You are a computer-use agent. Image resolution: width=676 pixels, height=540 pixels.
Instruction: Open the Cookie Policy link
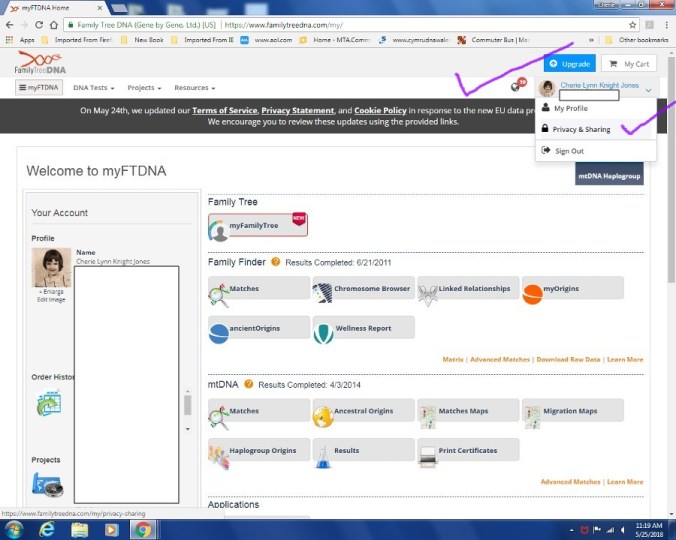pos(380,110)
